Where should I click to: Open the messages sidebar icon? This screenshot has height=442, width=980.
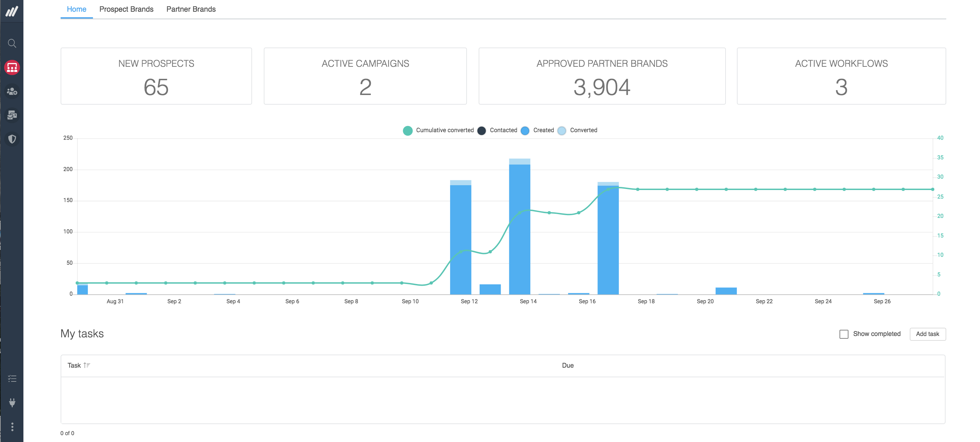[12, 115]
